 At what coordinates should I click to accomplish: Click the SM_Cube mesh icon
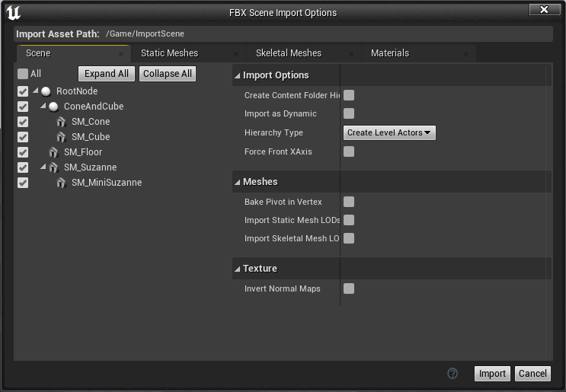click(x=61, y=137)
